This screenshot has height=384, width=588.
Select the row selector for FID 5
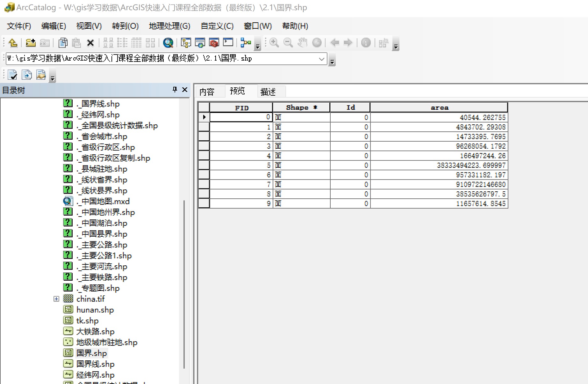[204, 165]
